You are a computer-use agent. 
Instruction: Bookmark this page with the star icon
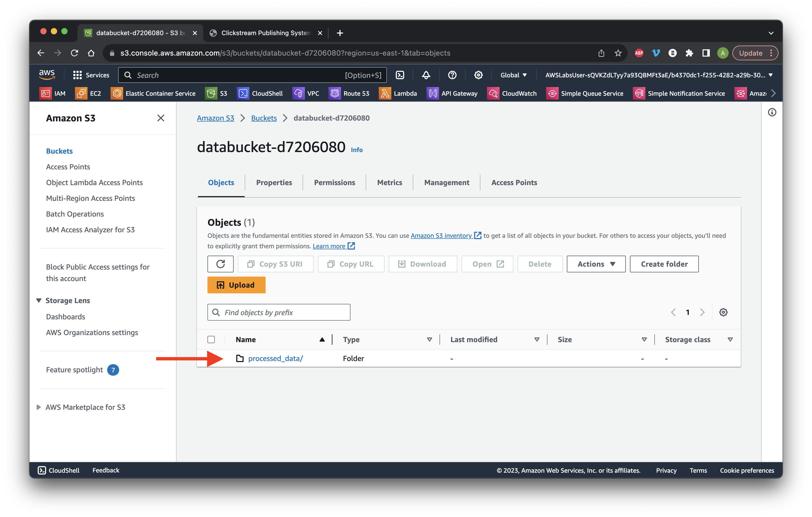(618, 53)
